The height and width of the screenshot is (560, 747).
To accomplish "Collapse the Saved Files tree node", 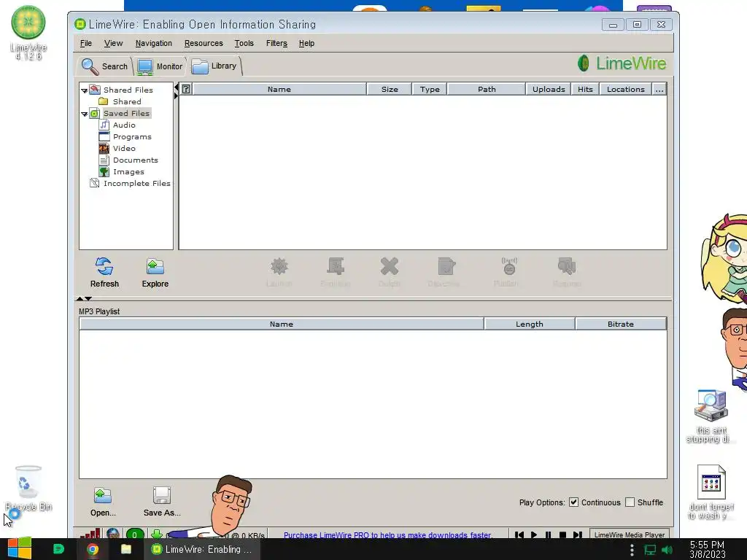I will point(85,114).
